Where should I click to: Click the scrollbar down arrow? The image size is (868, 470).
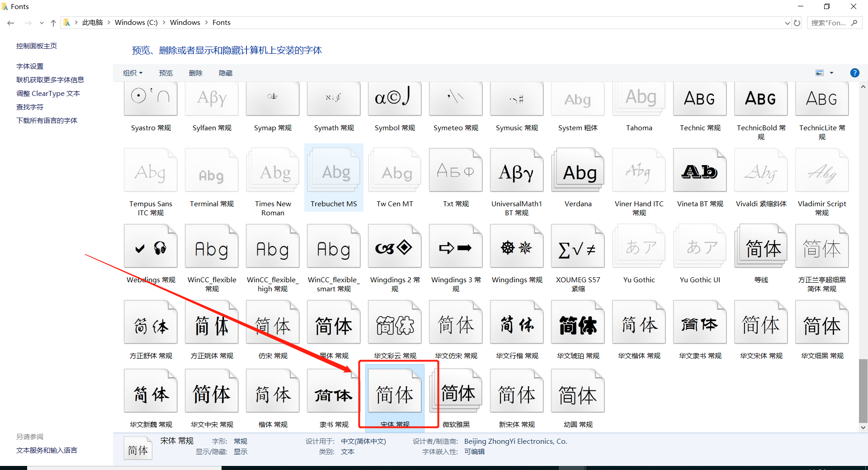[863, 427]
